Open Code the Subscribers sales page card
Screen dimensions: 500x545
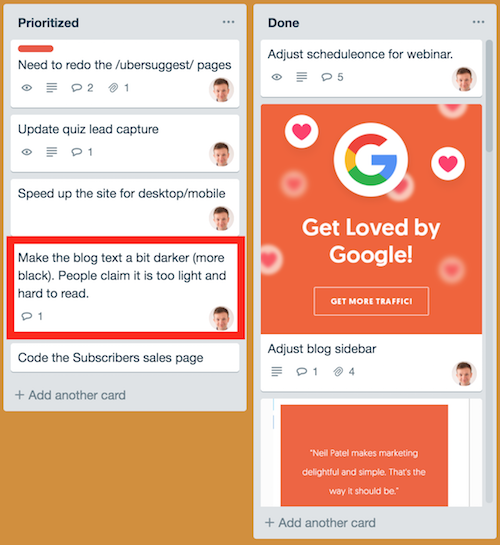pos(125,358)
